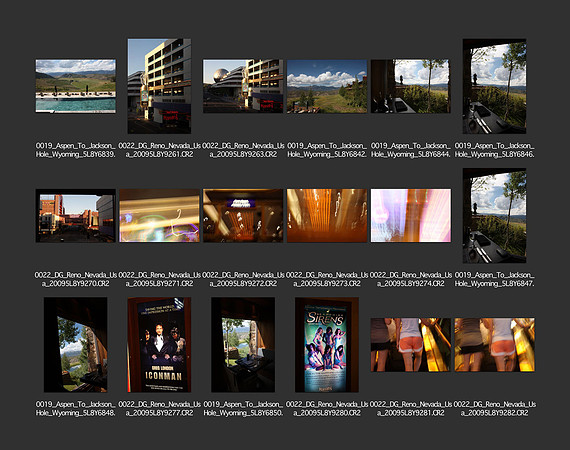Image resolution: width=570 pixels, height=450 pixels.
Task: Open the tall hotel building thumbnail 5L8Y9261
Action: 159,86
